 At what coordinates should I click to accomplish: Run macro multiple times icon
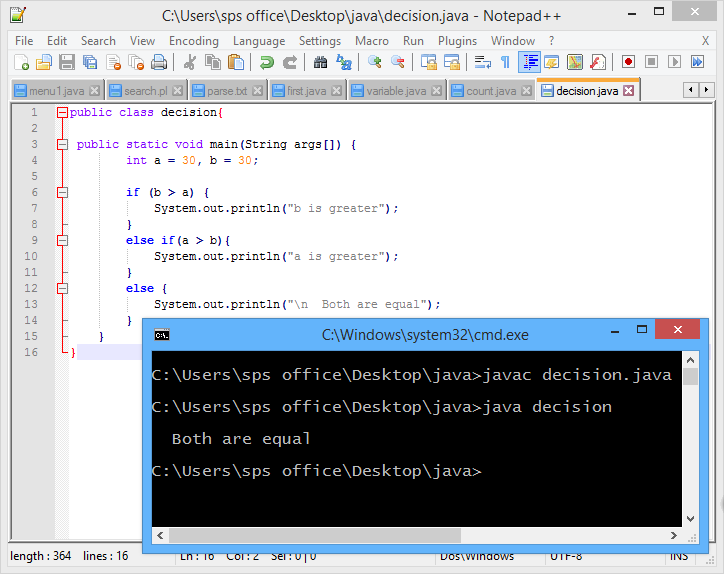click(x=698, y=62)
